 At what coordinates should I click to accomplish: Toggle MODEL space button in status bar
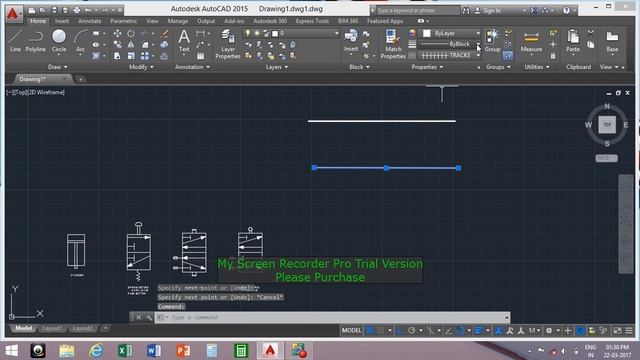351,330
